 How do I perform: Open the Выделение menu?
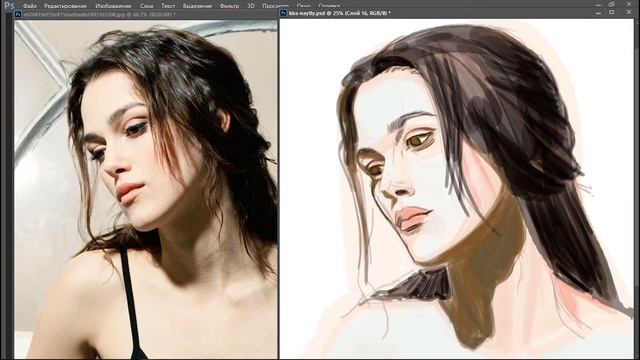coord(197,6)
